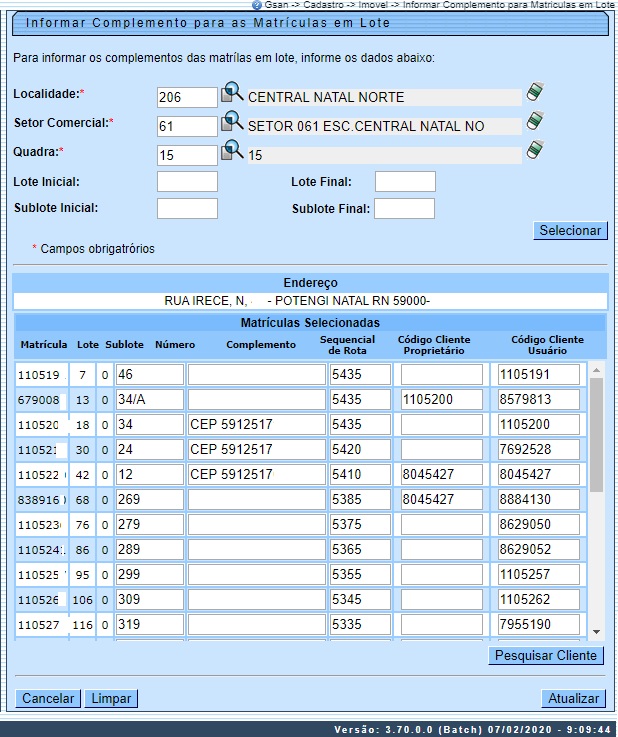The image size is (618, 737).
Task: Clear the Quadra field with the eraser icon
Action: tap(535, 152)
